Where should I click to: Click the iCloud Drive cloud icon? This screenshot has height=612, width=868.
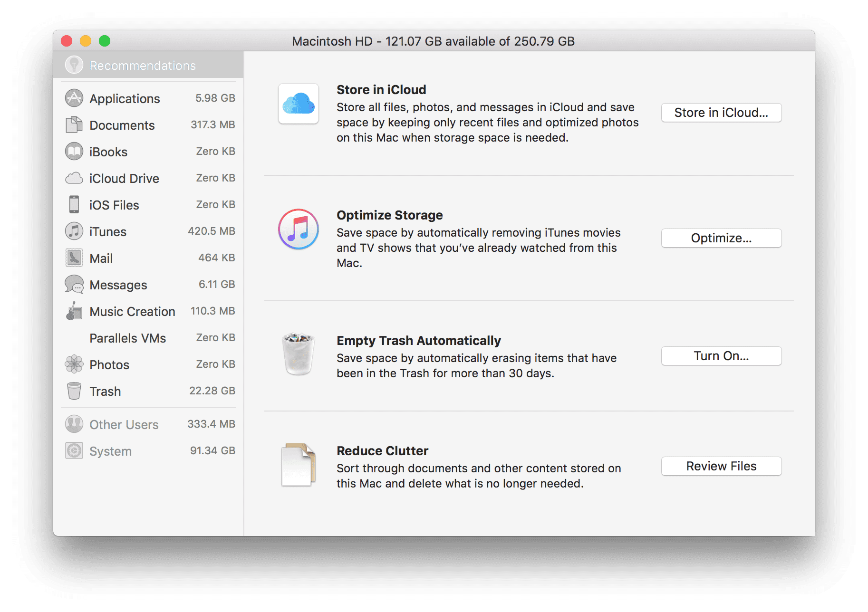coord(74,178)
